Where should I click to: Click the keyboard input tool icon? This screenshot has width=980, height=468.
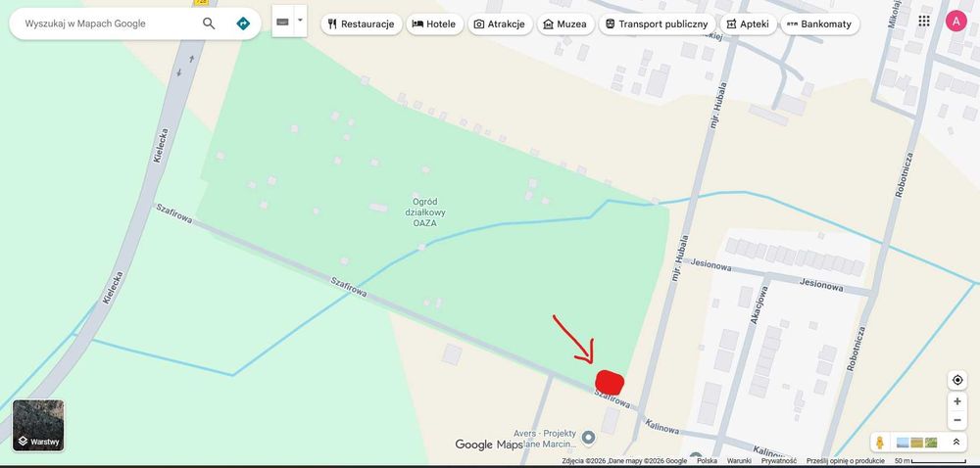(x=282, y=22)
